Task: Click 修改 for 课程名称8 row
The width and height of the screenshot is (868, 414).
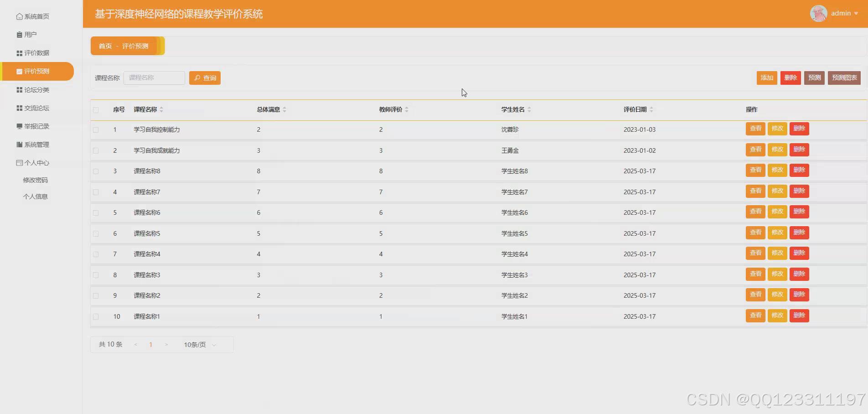Action: pyautogui.click(x=777, y=170)
